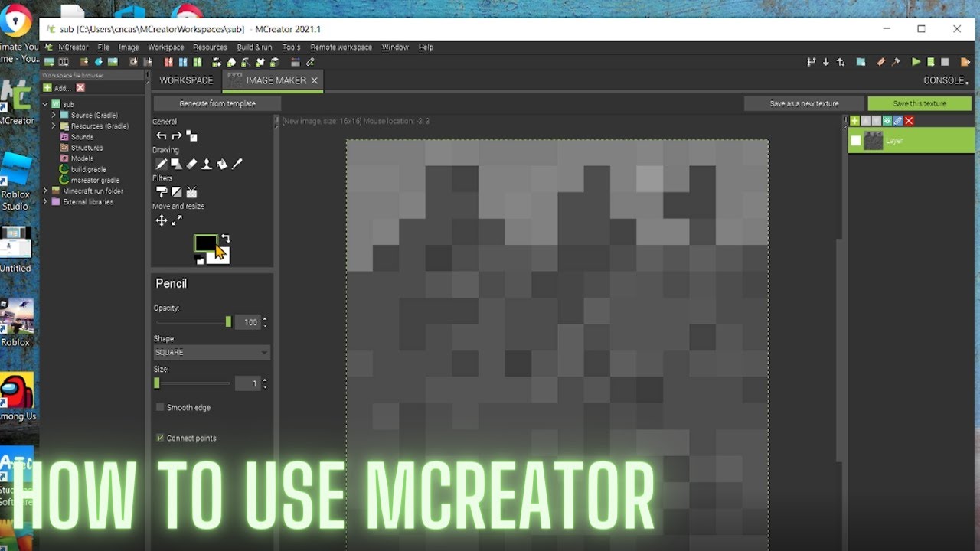Screen dimensions: 980x551
Task: Move layer up in layers panel
Action: pos(866,121)
